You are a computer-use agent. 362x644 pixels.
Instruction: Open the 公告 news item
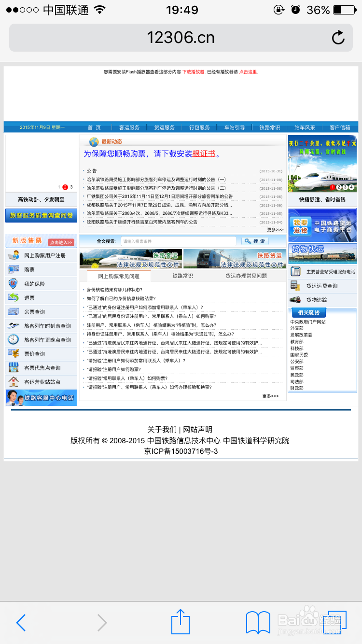[x=92, y=171]
